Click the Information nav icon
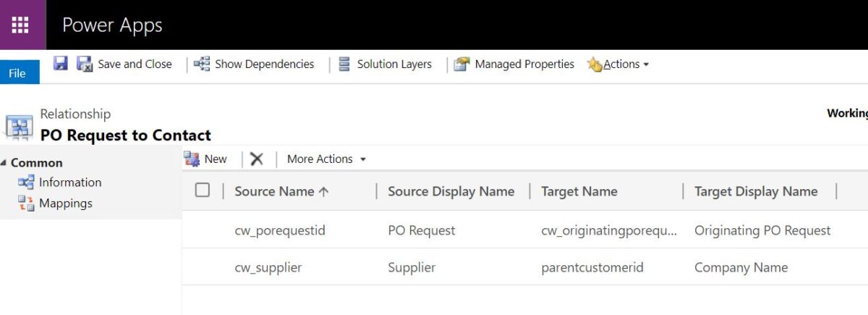The width and height of the screenshot is (868, 315). [26, 182]
